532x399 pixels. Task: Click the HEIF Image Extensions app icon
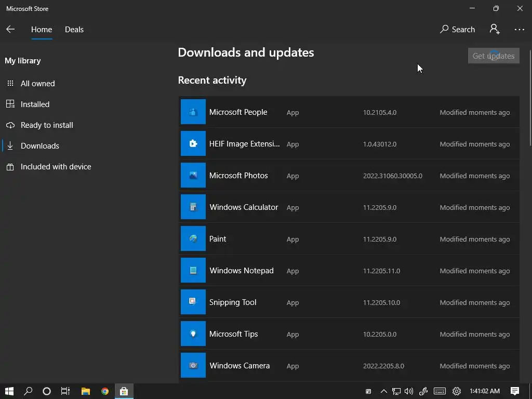pyautogui.click(x=193, y=143)
